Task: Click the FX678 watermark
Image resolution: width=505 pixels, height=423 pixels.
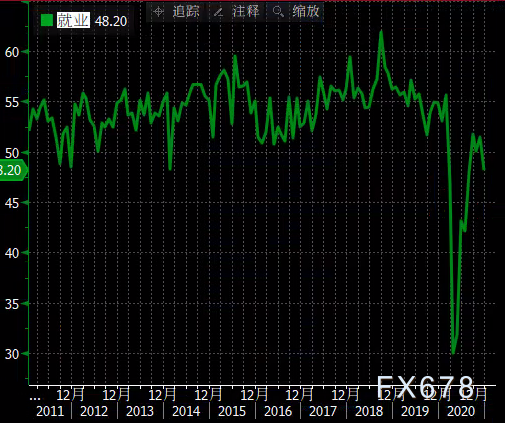Action: click(x=425, y=387)
